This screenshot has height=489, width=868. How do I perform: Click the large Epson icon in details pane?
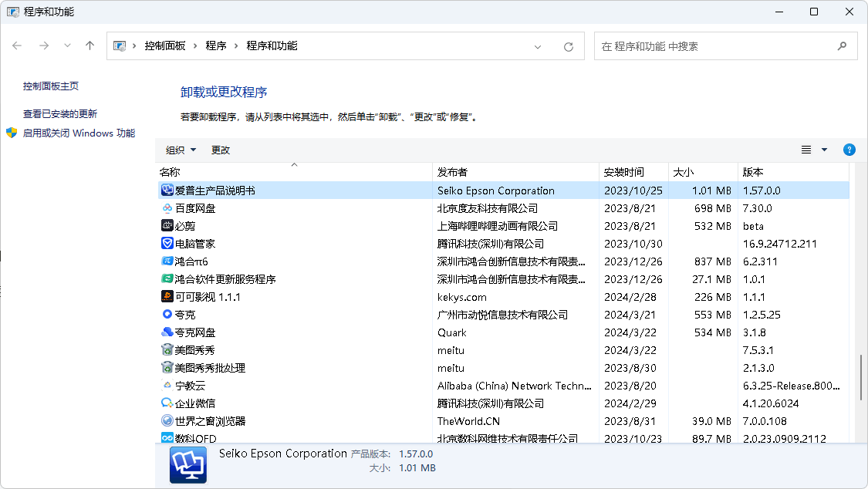[x=188, y=465]
